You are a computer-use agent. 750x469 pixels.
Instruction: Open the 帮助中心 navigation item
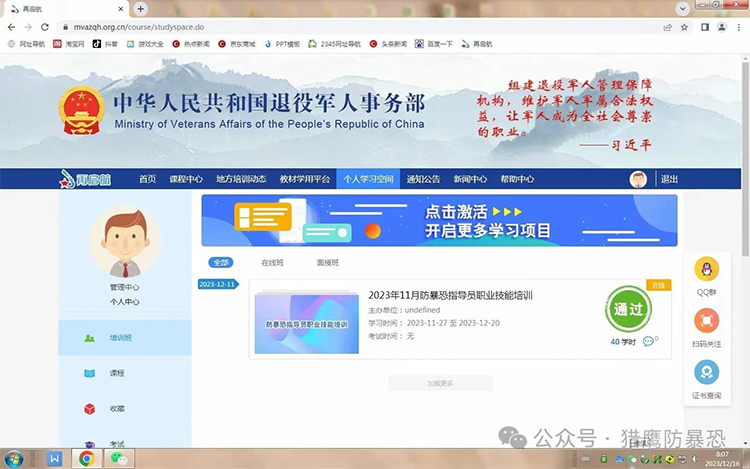(517, 179)
